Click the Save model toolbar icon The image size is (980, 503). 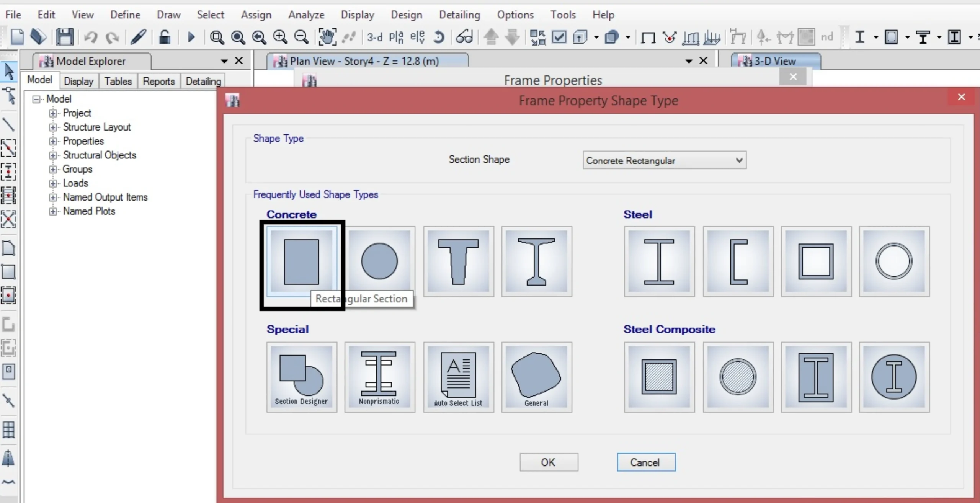click(64, 37)
